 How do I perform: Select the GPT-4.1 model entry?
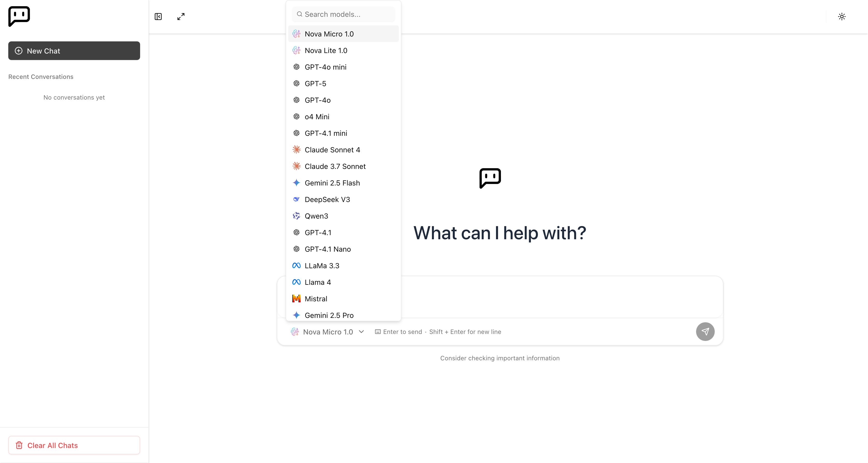[x=343, y=232]
